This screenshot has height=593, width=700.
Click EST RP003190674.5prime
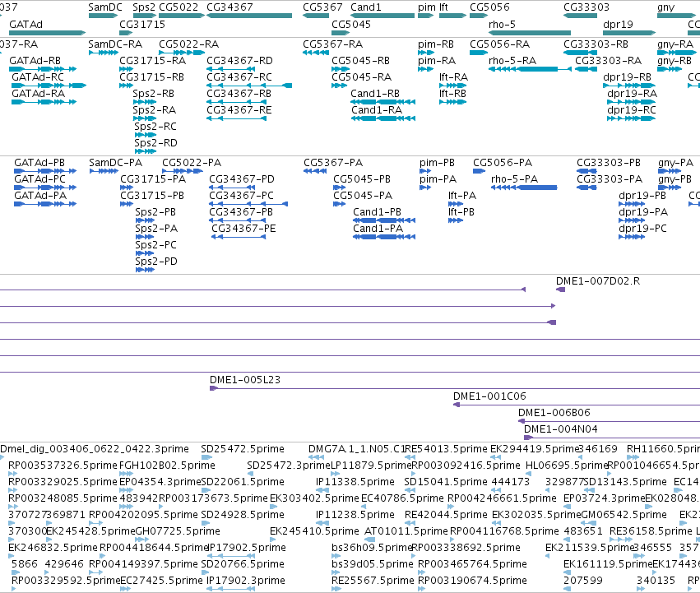pos(422,589)
